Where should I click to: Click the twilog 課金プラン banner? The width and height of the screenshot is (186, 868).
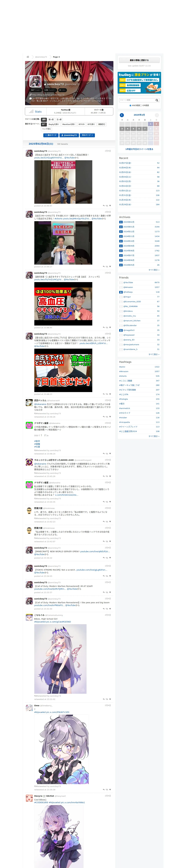139,83
